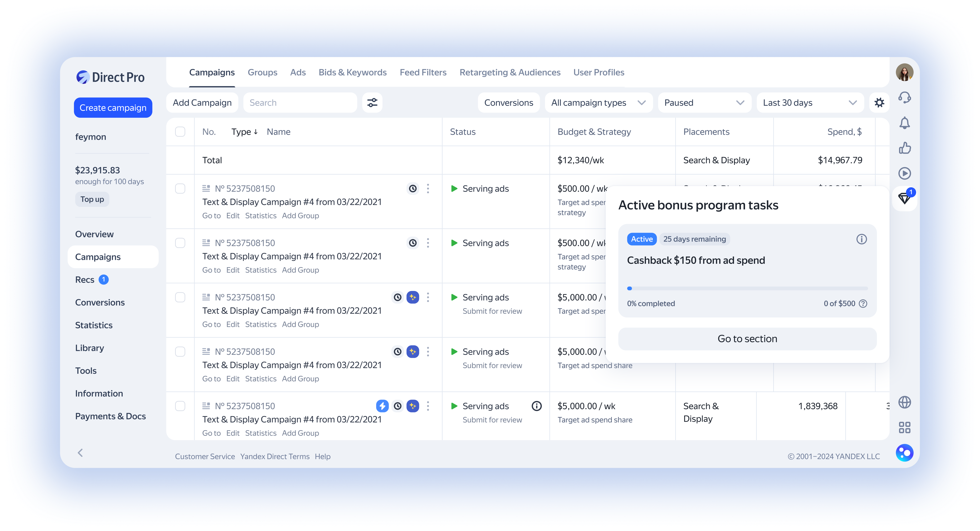Click the Add Campaign button

point(202,103)
